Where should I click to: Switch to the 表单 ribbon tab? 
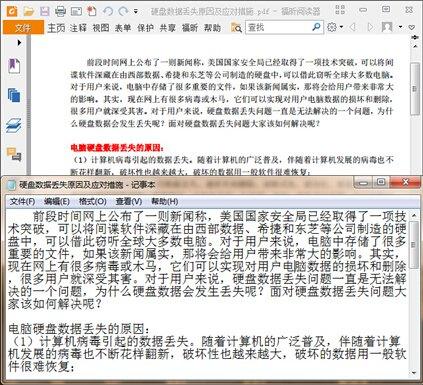click(123, 28)
